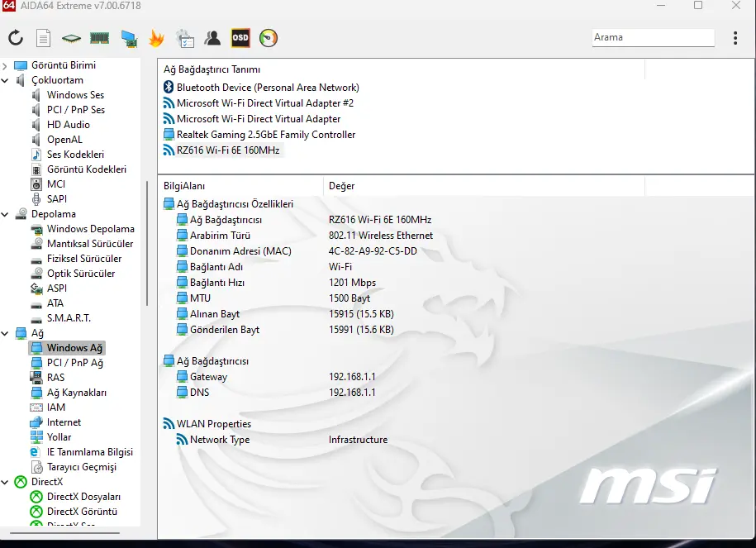Click the BilgiAlanı column header

240,186
